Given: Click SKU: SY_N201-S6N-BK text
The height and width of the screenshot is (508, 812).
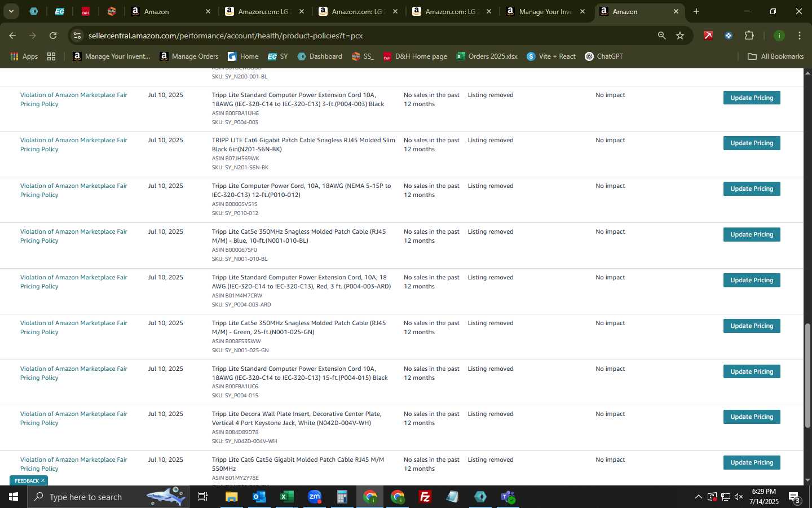Looking at the screenshot, I should [240, 168].
